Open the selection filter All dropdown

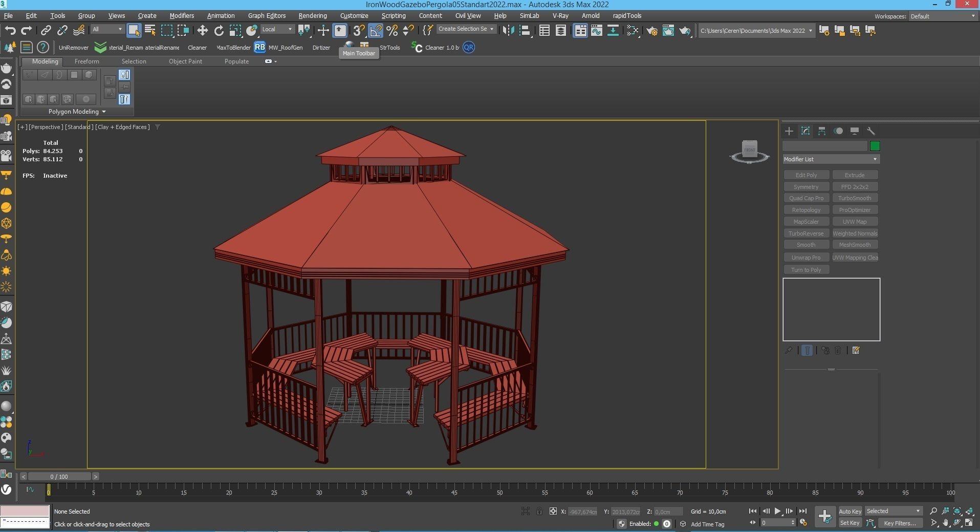107,29
